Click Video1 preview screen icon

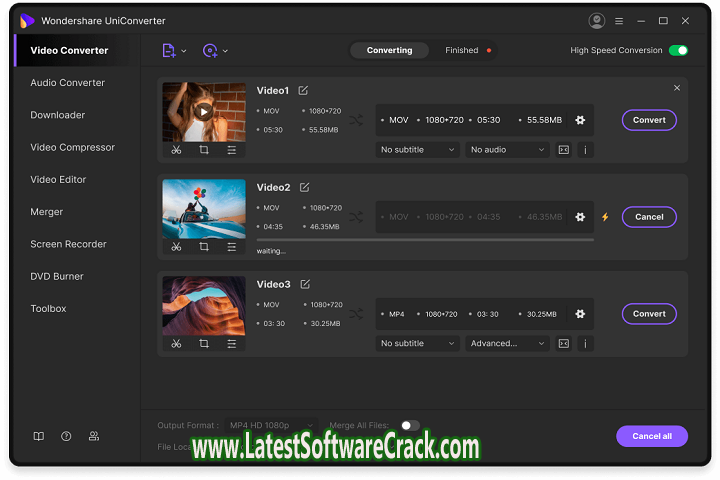click(x=563, y=150)
